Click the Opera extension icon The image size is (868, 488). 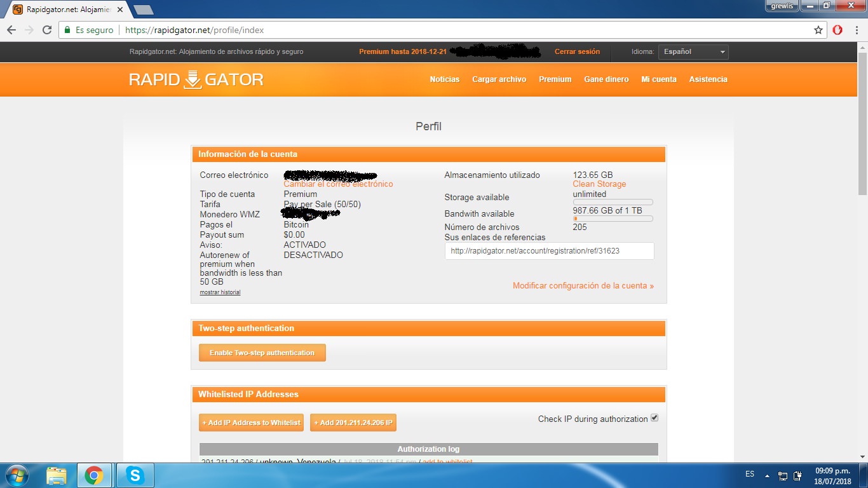pos(837,30)
